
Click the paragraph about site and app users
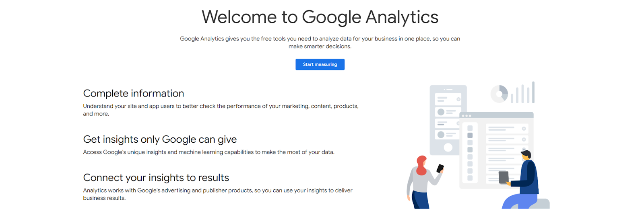click(x=221, y=110)
